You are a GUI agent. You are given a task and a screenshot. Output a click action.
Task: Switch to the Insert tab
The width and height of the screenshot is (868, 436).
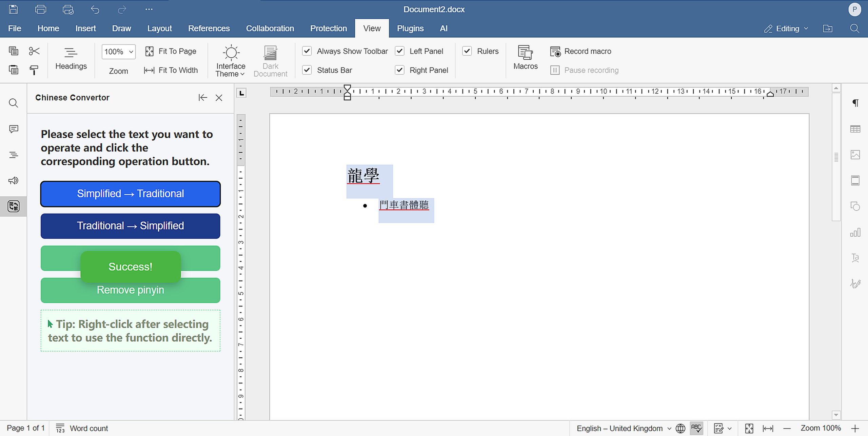tap(85, 28)
